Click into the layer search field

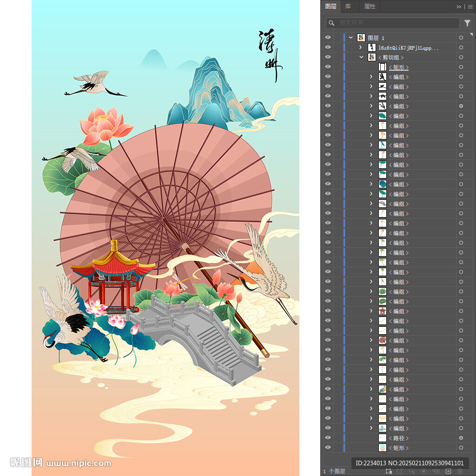395,23
